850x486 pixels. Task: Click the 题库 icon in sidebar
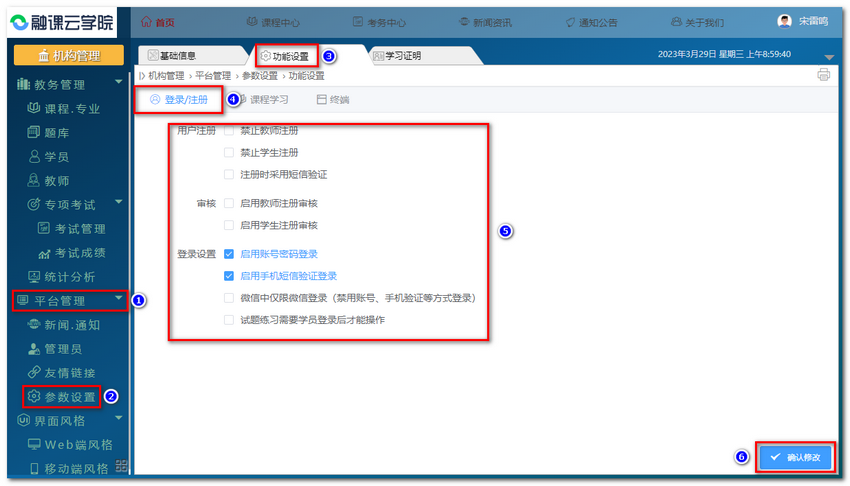(33, 132)
